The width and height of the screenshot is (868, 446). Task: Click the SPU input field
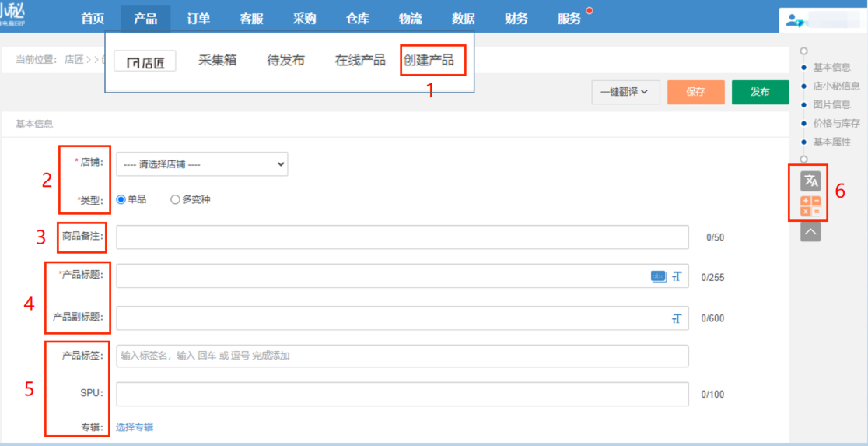coord(402,394)
